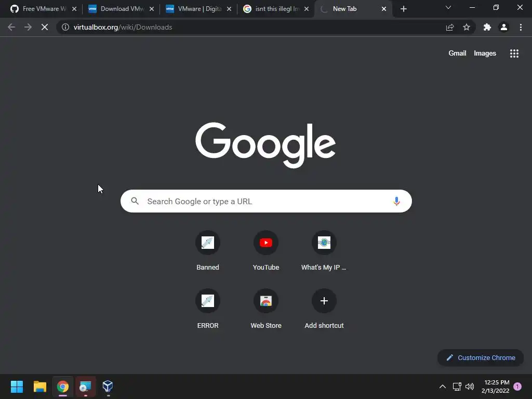Close the Free VMware W tab
Viewport: 532px width, 399px height.
click(74, 9)
